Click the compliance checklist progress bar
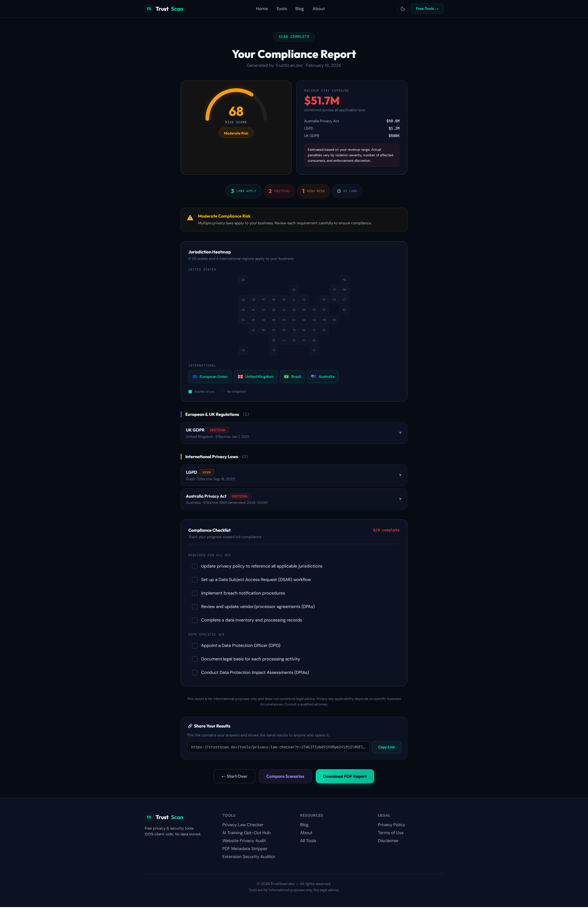This screenshot has height=908, width=588. coord(294,545)
